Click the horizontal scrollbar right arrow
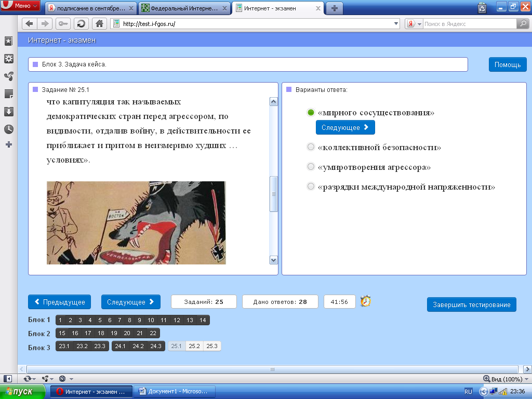The image size is (532, 399). (527, 369)
